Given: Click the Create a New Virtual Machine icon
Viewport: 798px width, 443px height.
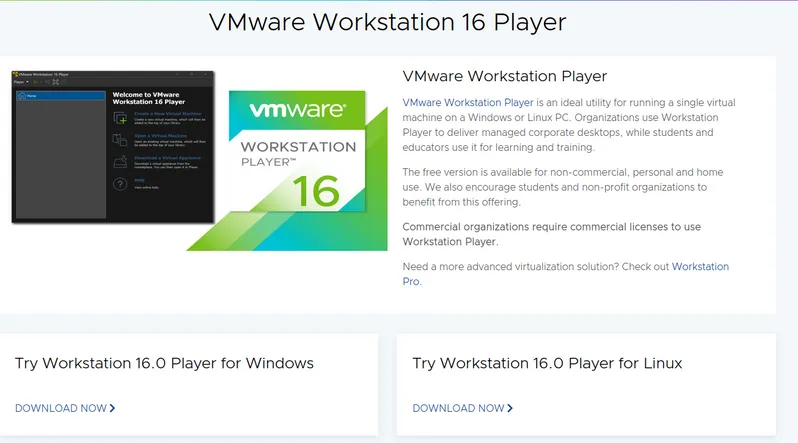Looking at the screenshot, I should [120, 119].
